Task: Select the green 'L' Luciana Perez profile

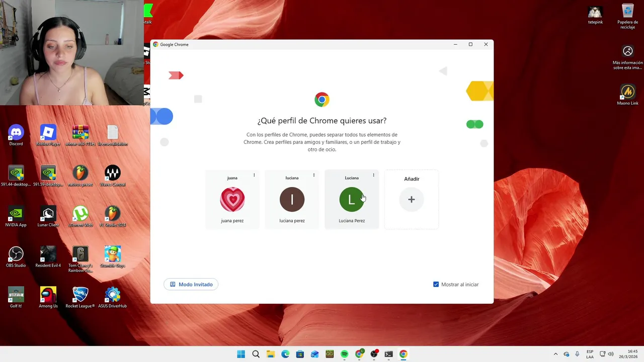Action: click(352, 200)
